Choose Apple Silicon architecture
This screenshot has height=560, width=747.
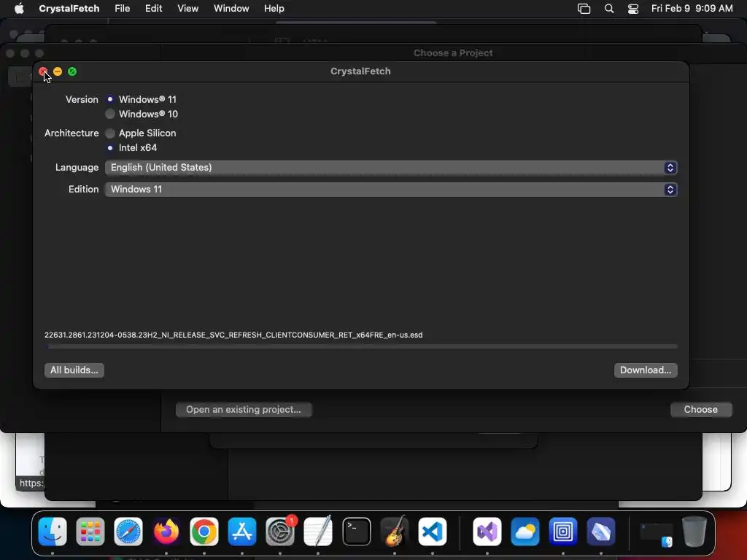pos(110,133)
